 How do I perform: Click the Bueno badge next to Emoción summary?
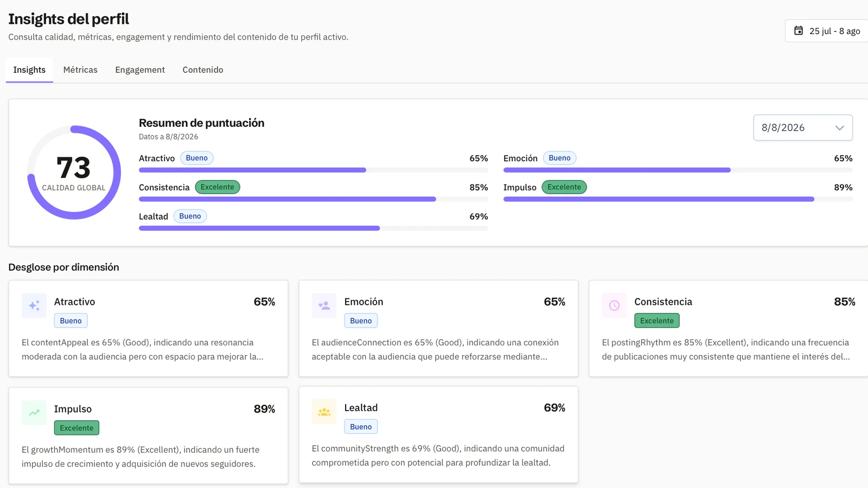coord(559,158)
